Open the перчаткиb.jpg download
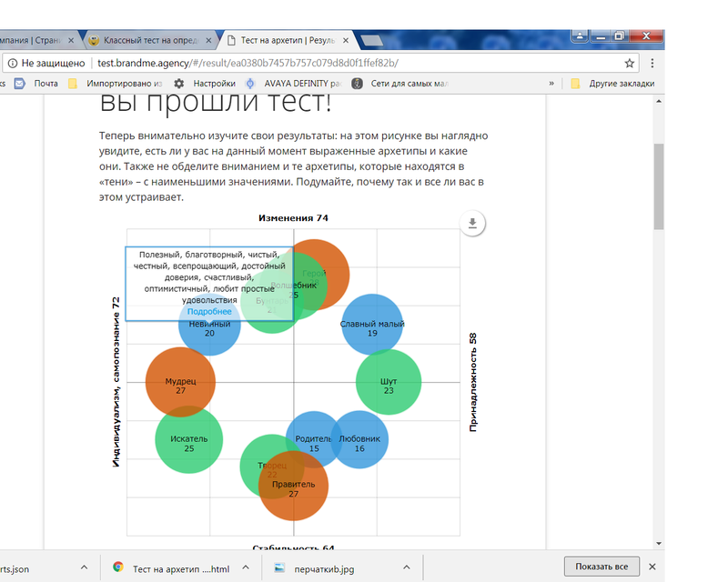Image resolution: width=728 pixels, height=582 pixels. point(324,568)
